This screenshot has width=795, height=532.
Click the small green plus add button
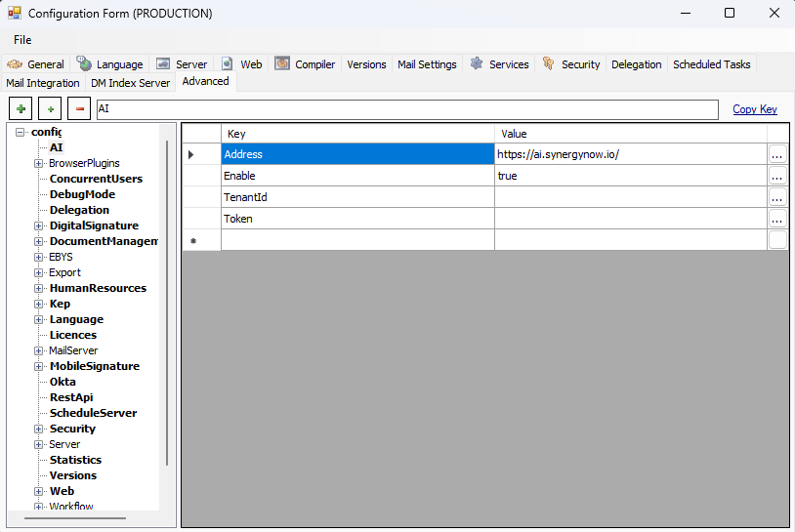50,109
